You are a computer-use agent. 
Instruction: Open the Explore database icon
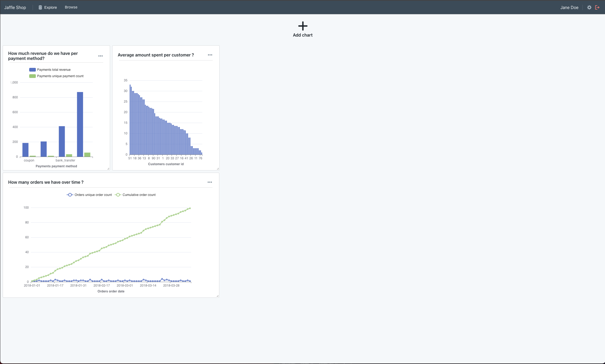coord(40,7)
